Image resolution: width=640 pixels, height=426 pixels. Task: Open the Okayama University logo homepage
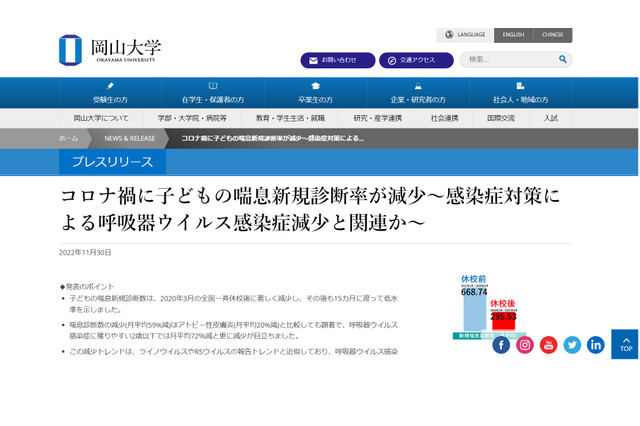pos(110,50)
